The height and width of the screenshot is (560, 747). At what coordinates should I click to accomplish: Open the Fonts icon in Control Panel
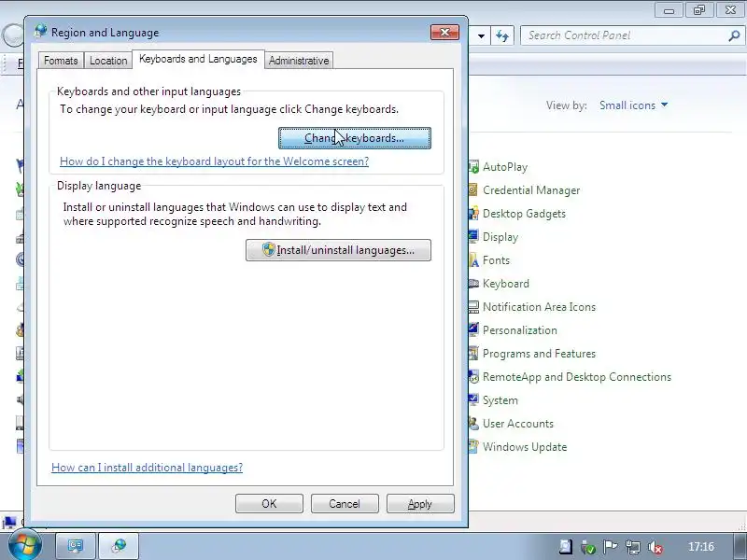point(473,260)
